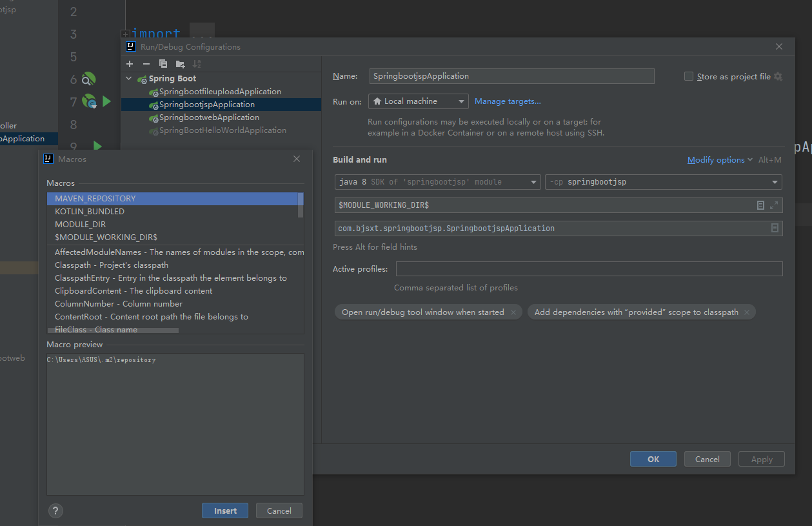Select the ClipboardContent macro
The width and height of the screenshot is (812, 526).
[175, 291]
